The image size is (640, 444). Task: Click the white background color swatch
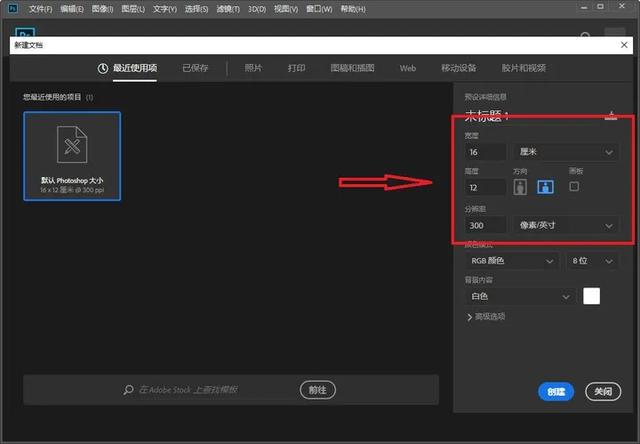[x=591, y=296]
